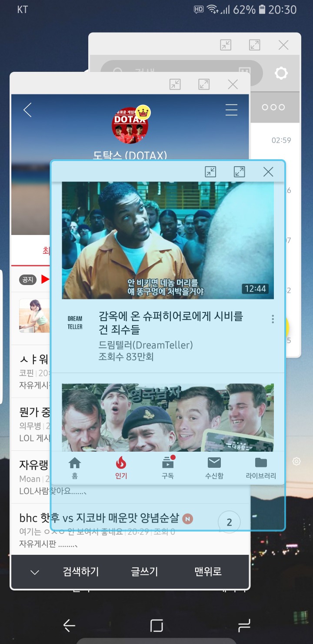The width and height of the screenshot is (313, 644).
Task: Close the DOTAX cafe pop-up window
Action: click(233, 84)
